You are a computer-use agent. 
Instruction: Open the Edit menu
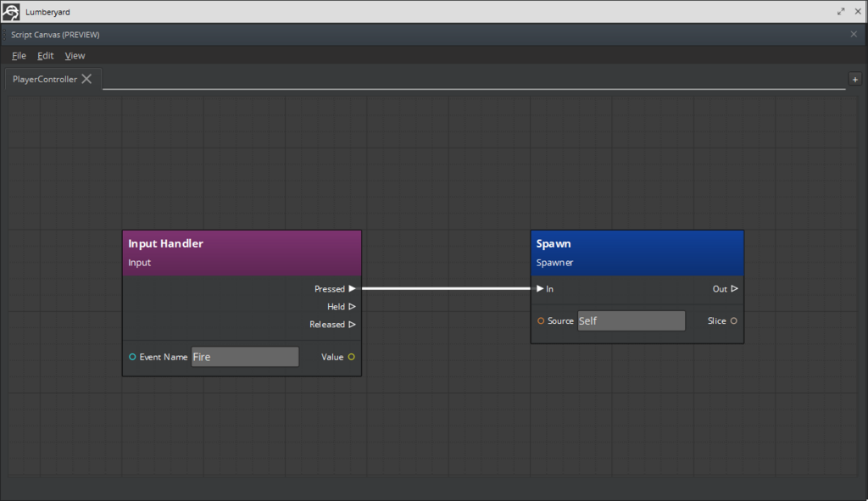click(46, 55)
